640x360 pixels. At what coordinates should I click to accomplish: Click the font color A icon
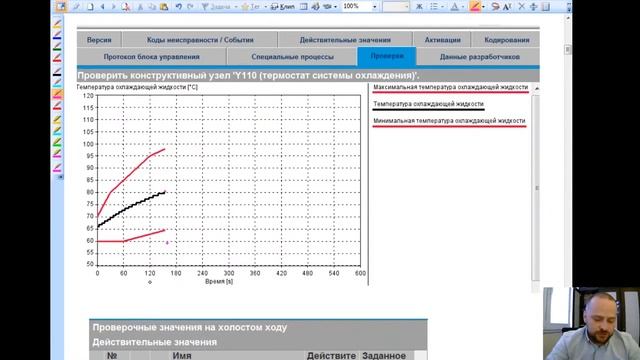(454, 7)
